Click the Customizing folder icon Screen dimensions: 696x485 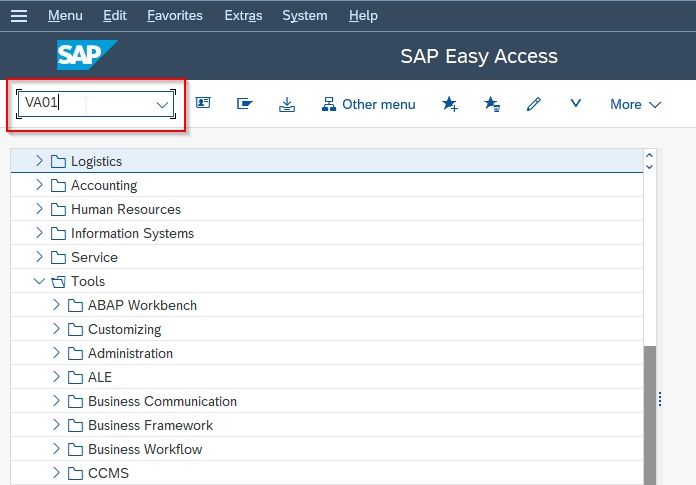pyautogui.click(x=75, y=330)
